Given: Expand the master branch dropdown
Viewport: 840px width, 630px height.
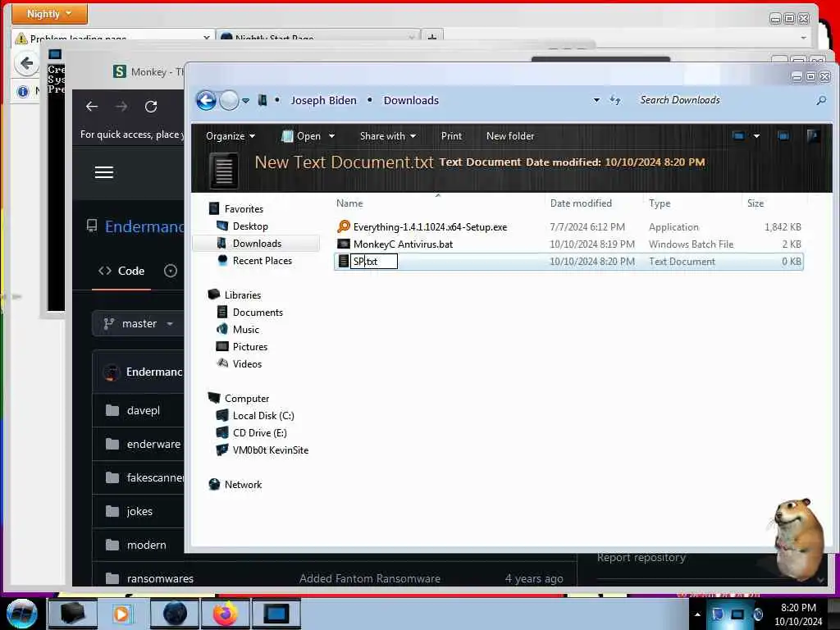Looking at the screenshot, I should [x=138, y=323].
